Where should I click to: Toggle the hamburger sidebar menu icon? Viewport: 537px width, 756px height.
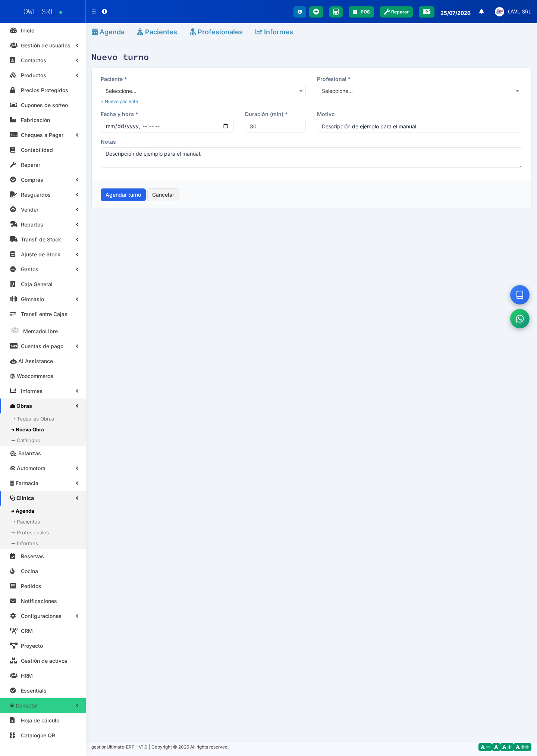[94, 12]
